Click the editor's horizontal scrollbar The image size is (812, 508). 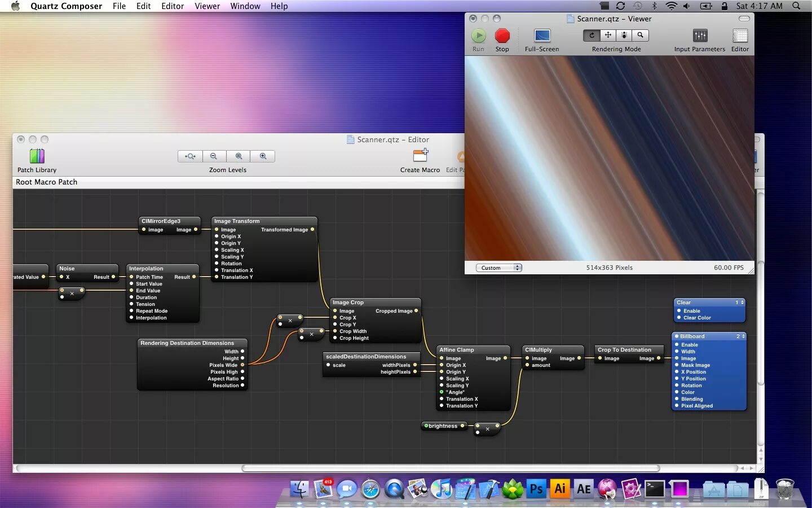[450, 468]
